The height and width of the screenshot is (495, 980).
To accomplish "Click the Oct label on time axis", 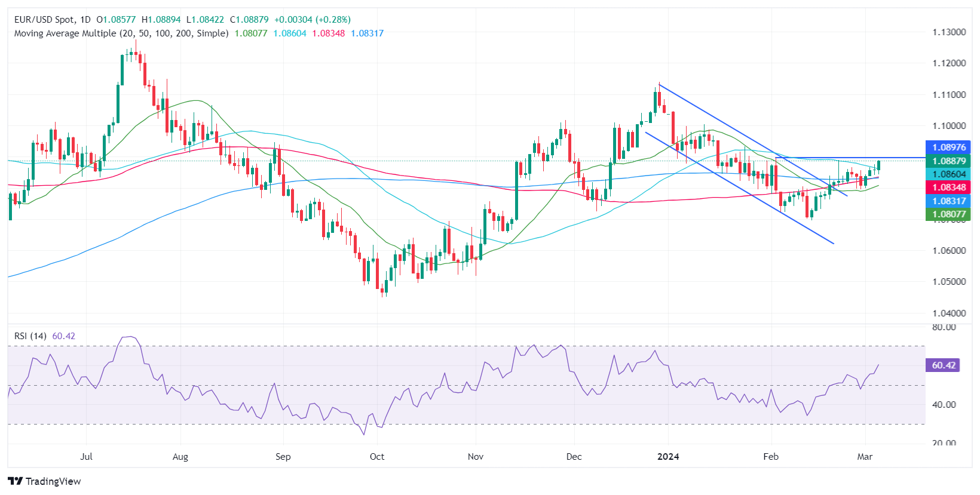I will pos(377,457).
